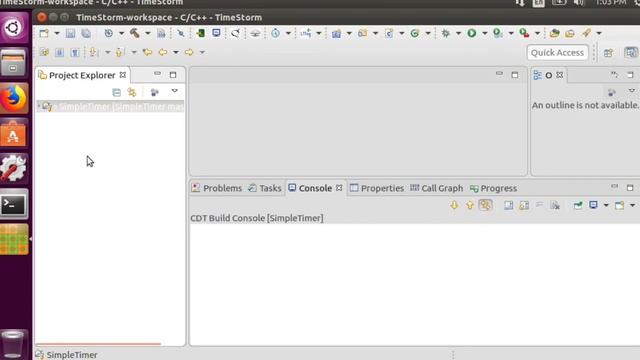The image size is (640, 360).
Task: Click the green Debug bug icon
Action: pyautogui.click(x=445, y=33)
